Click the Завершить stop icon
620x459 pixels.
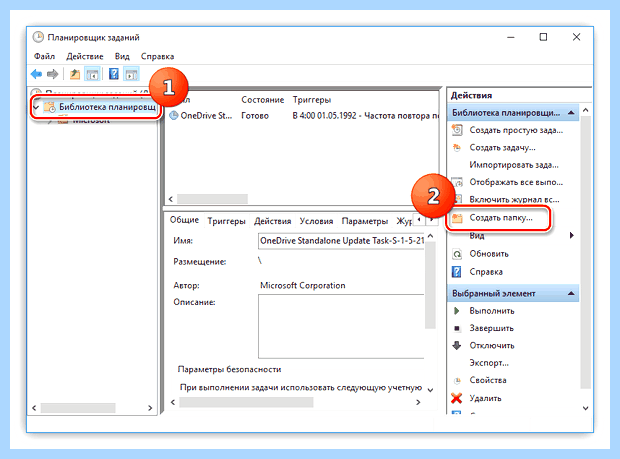coord(457,328)
